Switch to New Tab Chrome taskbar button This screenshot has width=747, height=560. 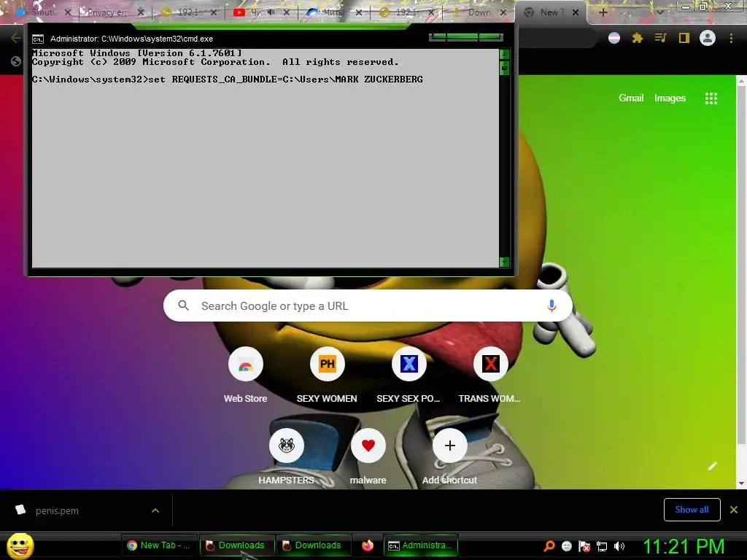click(x=158, y=545)
